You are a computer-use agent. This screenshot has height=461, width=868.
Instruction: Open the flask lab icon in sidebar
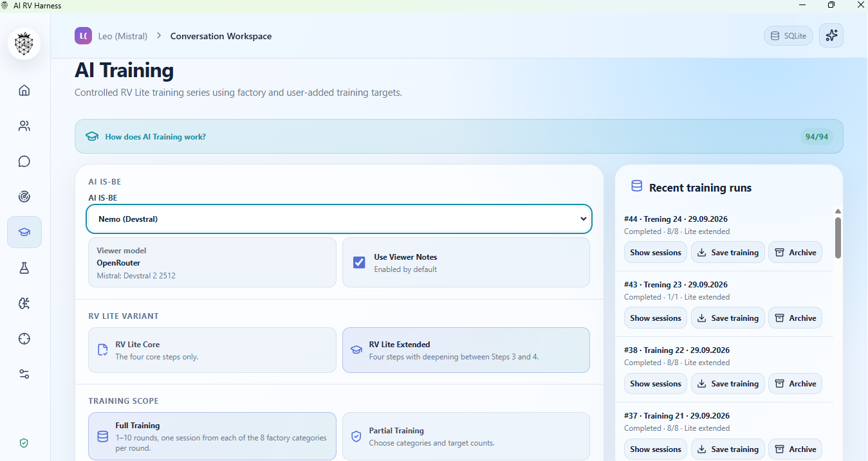tap(24, 268)
